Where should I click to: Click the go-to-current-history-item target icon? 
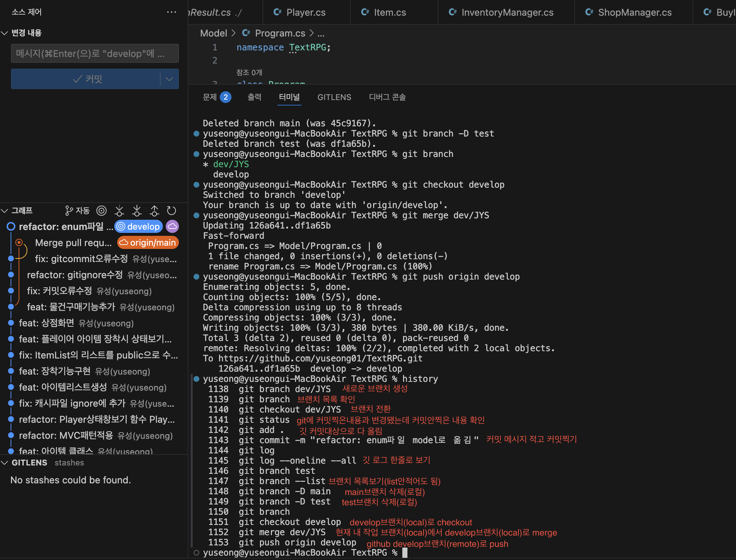point(101,211)
